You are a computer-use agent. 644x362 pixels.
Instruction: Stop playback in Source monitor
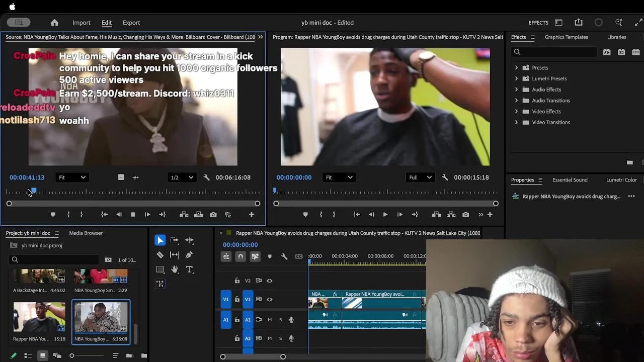click(133, 215)
